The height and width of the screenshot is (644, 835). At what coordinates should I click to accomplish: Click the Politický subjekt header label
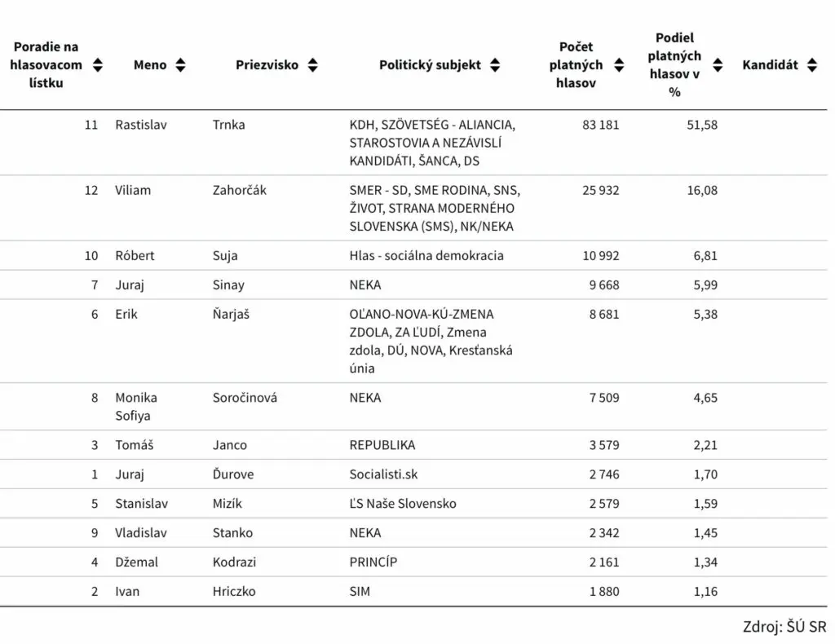[430, 65]
